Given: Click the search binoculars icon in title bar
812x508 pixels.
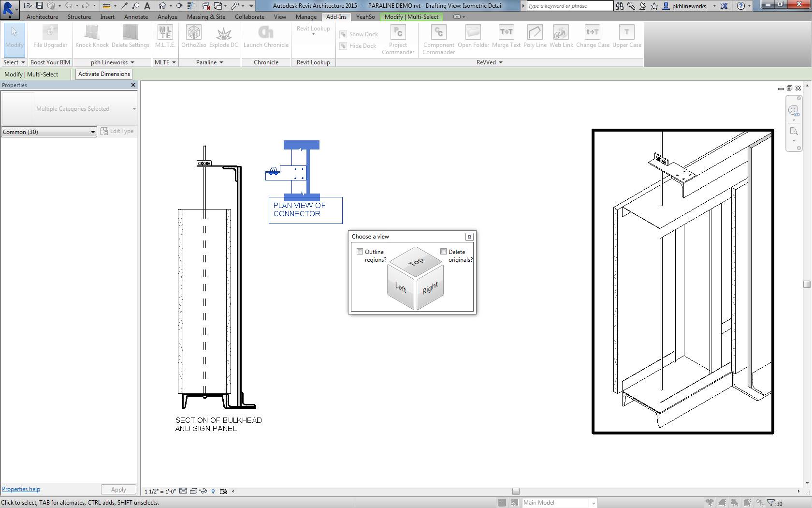Looking at the screenshot, I should [619, 6].
